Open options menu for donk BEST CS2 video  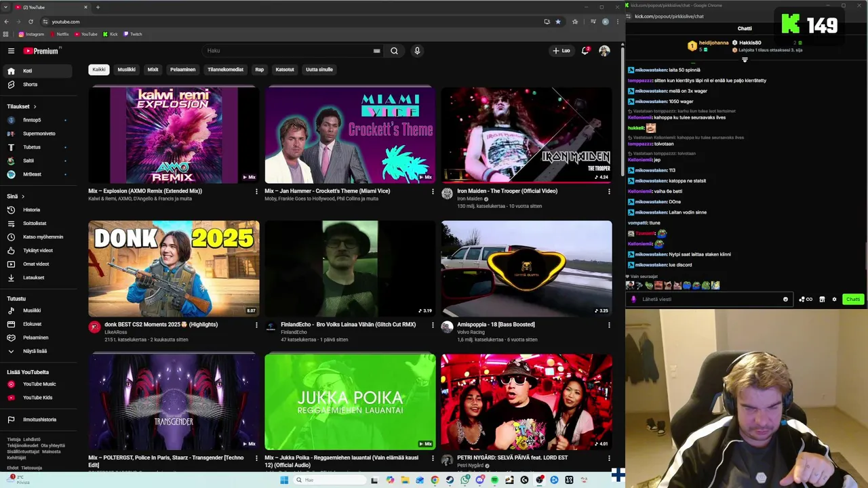tap(256, 325)
